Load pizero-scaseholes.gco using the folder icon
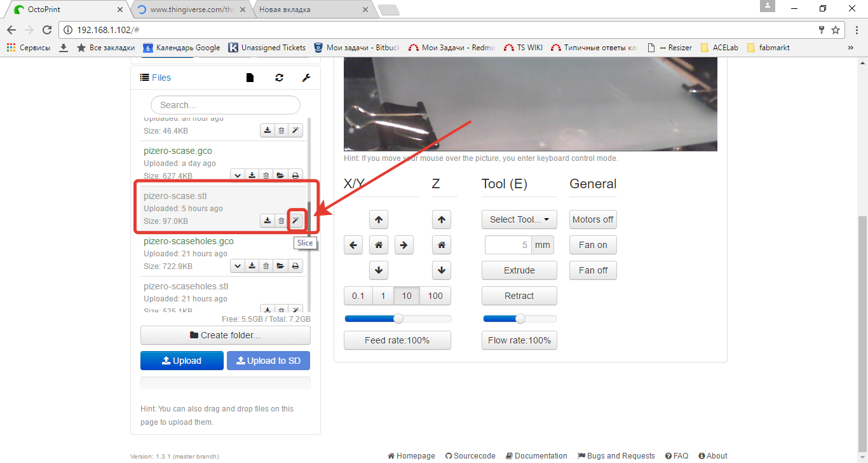Screen dimensions: 868x463 (x=281, y=266)
